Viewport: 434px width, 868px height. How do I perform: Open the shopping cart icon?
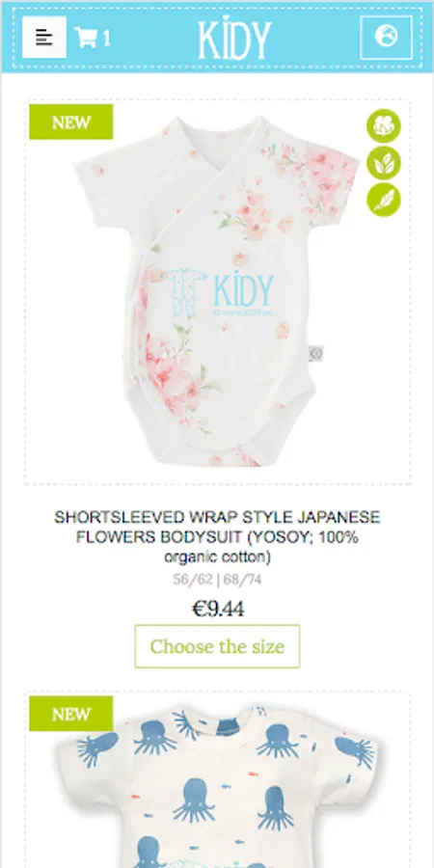(86, 38)
